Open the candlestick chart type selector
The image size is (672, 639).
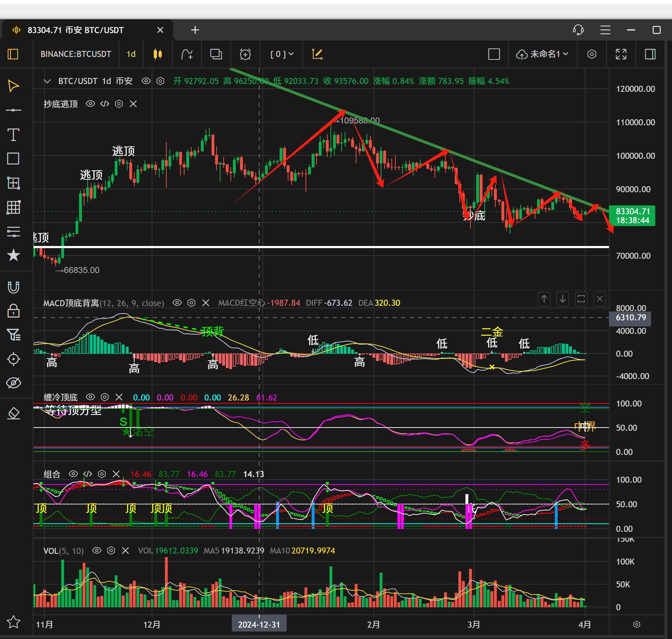(x=158, y=54)
